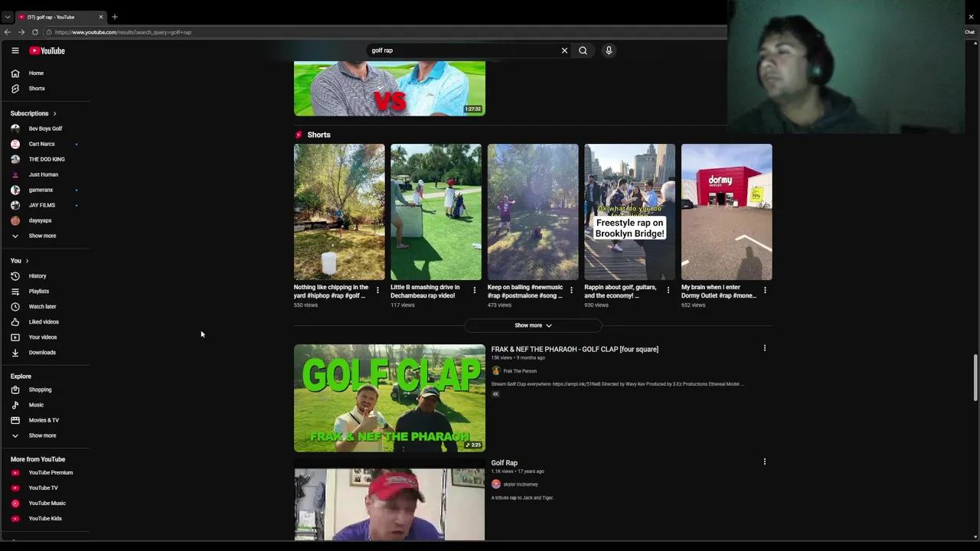The width and height of the screenshot is (980, 551).
Task: Expand Shorts shelf with Show more
Action: click(x=533, y=325)
